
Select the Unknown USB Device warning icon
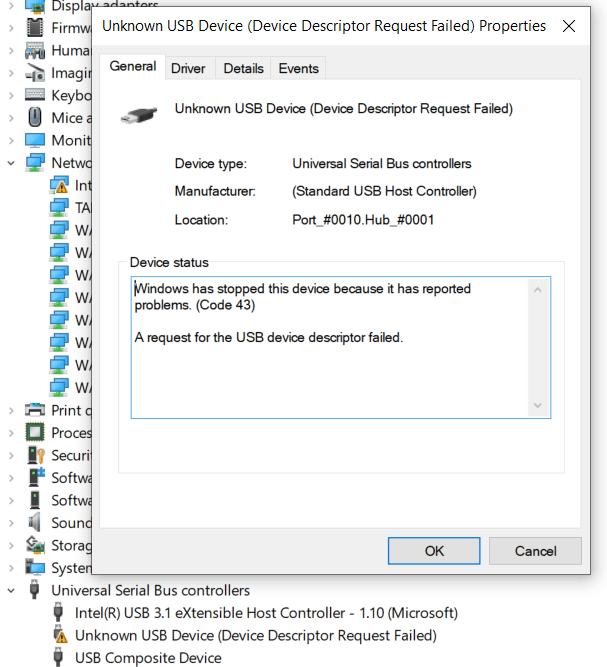[x=59, y=635]
